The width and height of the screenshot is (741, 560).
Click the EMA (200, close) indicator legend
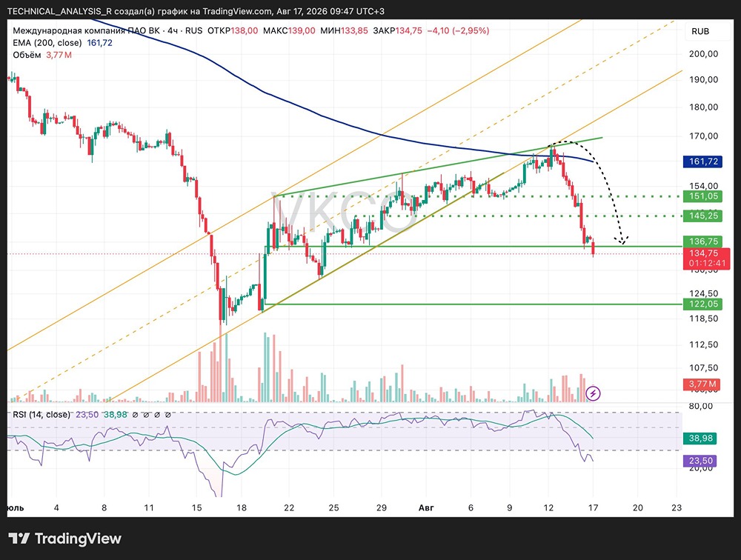(x=47, y=43)
